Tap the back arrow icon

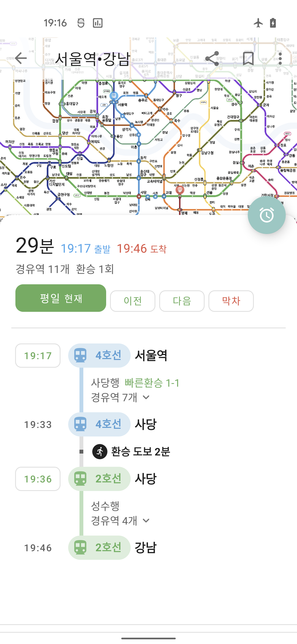pos(21,58)
